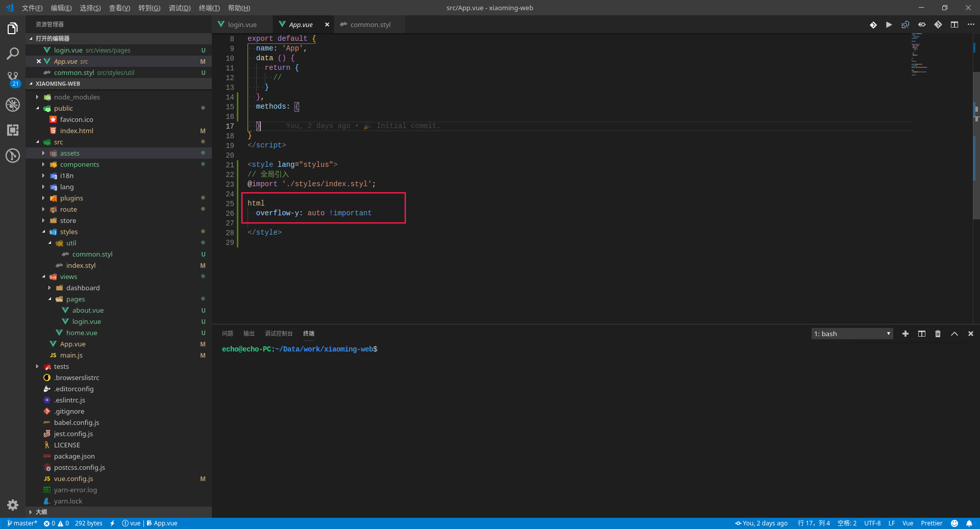Click errors and warnings count in status bar
The width and height of the screenshot is (980, 529).
pyautogui.click(x=56, y=523)
